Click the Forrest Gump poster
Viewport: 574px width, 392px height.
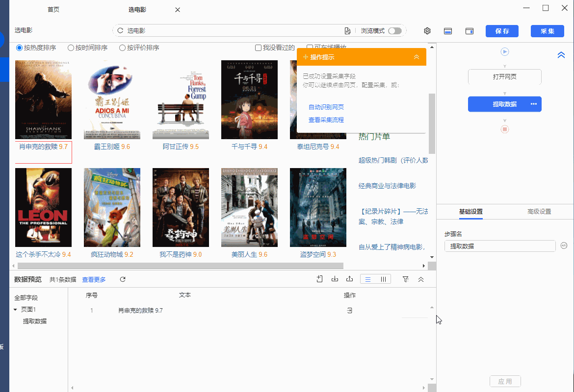click(181, 100)
